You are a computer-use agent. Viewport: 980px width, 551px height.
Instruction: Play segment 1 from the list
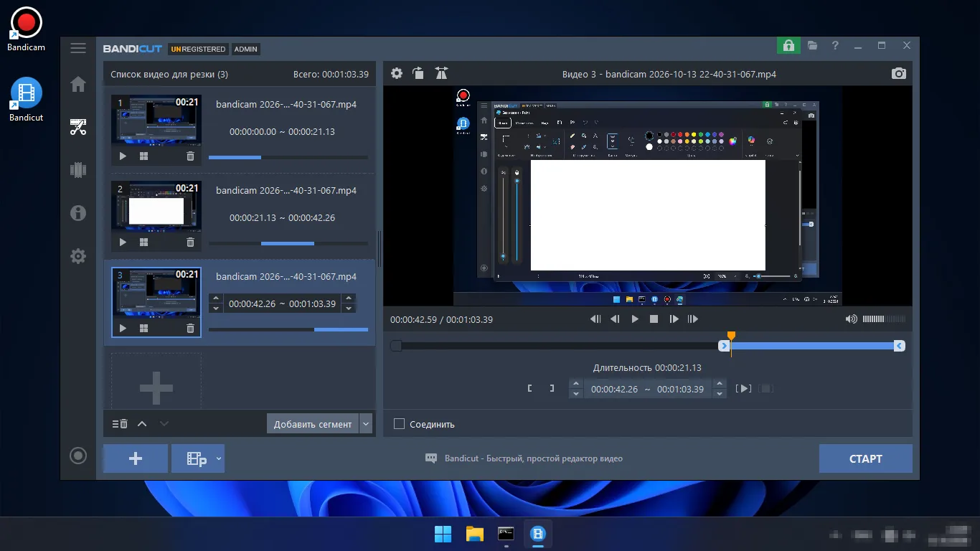(123, 156)
